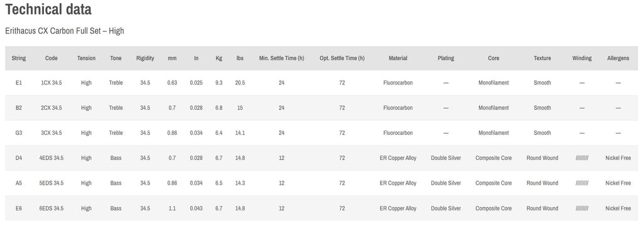Click the Code column header
Viewport: 644px width, 230px height.
(x=52, y=58)
